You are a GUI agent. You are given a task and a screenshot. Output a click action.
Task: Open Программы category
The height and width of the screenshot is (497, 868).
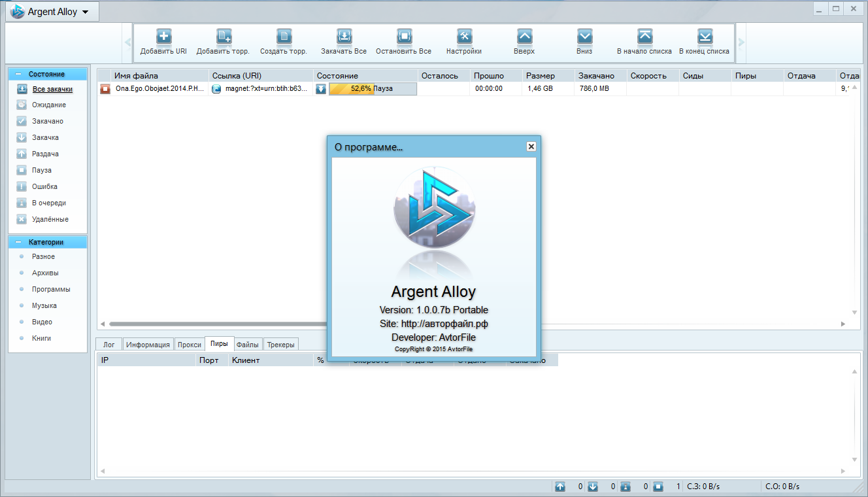coord(50,289)
